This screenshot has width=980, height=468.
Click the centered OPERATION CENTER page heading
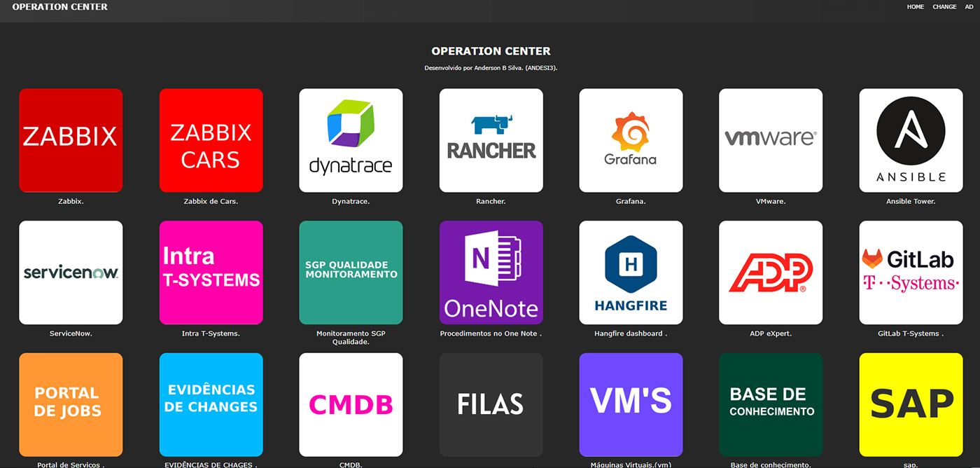point(491,51)
